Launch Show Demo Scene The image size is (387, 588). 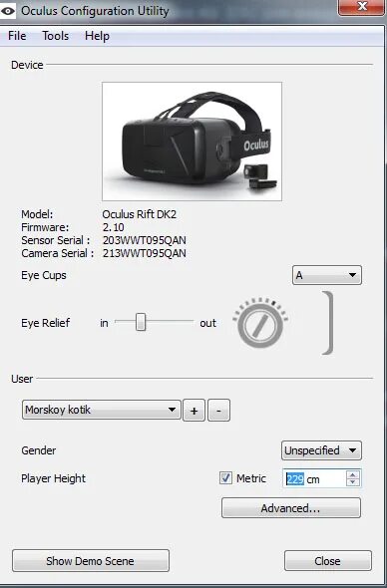[x=91, y=561]
